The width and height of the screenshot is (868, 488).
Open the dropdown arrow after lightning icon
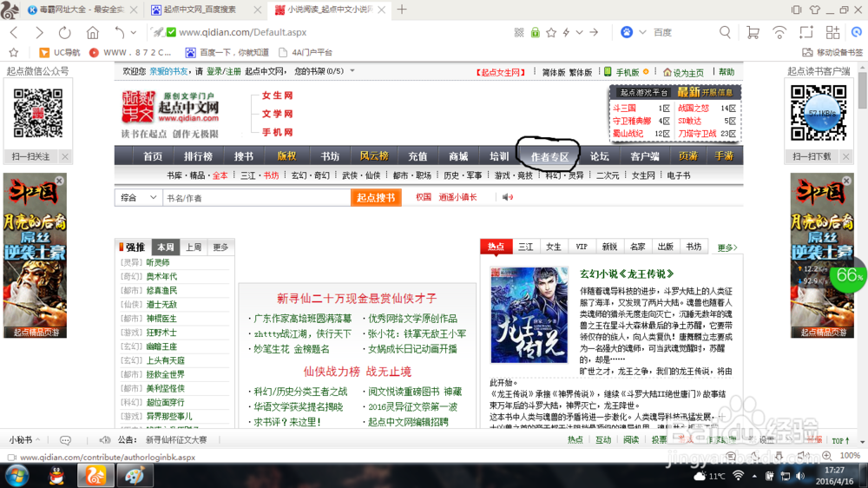(579, 33)
